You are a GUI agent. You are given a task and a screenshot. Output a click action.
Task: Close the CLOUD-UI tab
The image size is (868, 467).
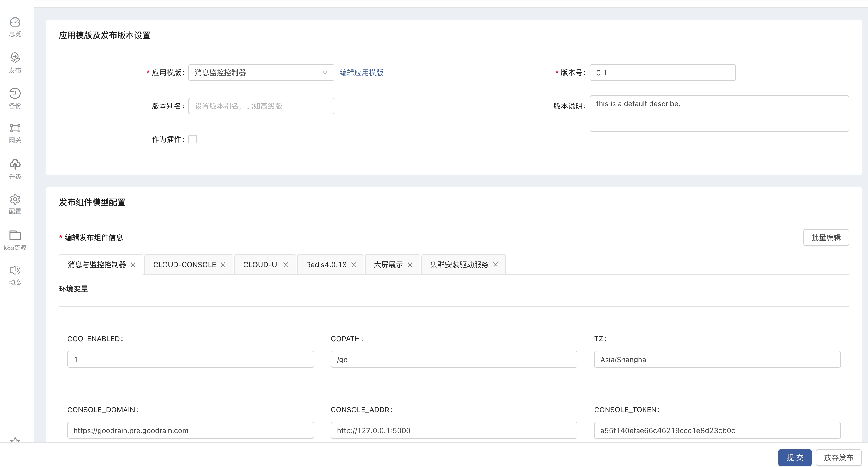point(286,265)
